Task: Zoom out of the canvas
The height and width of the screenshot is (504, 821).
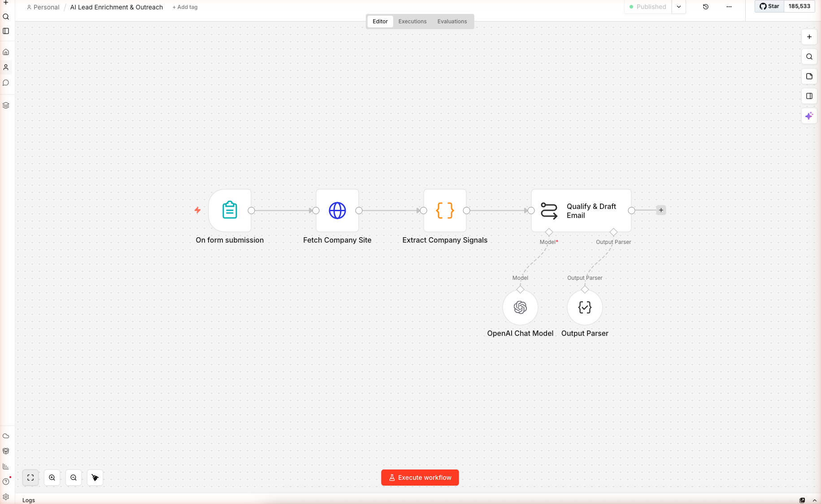Action: [74, 478]
